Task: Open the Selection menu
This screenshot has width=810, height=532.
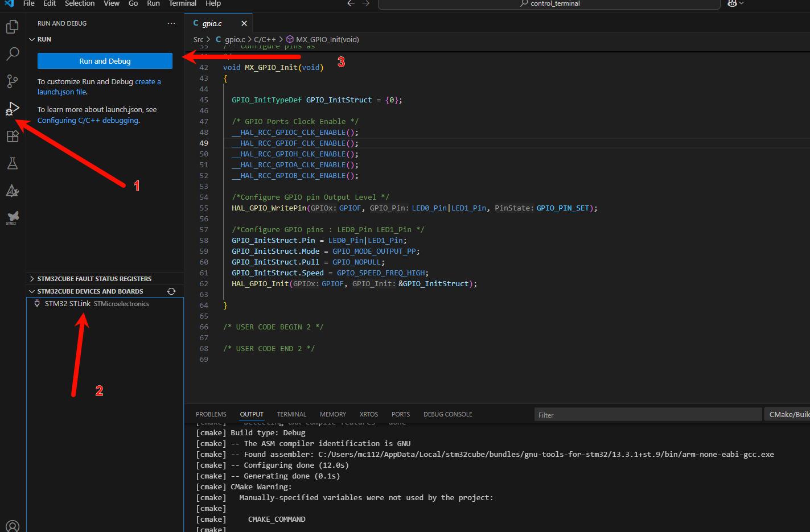Action: tap(80, 3)
